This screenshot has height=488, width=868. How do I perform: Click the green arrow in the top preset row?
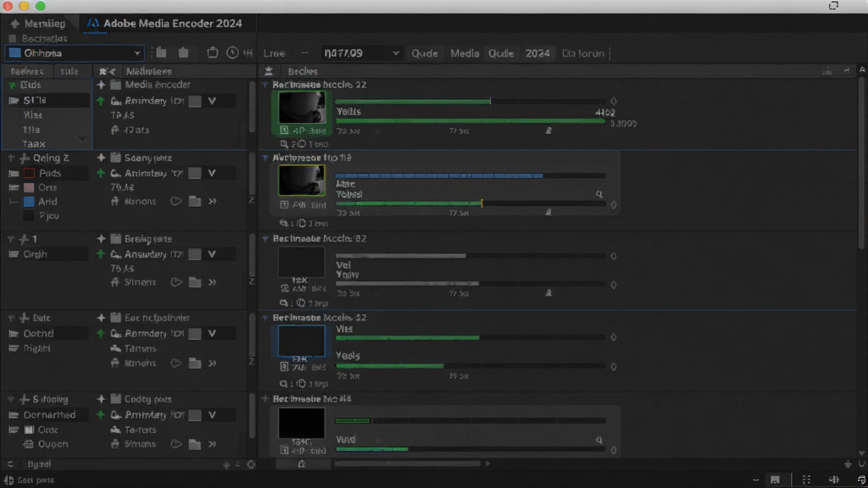(100, 101)
